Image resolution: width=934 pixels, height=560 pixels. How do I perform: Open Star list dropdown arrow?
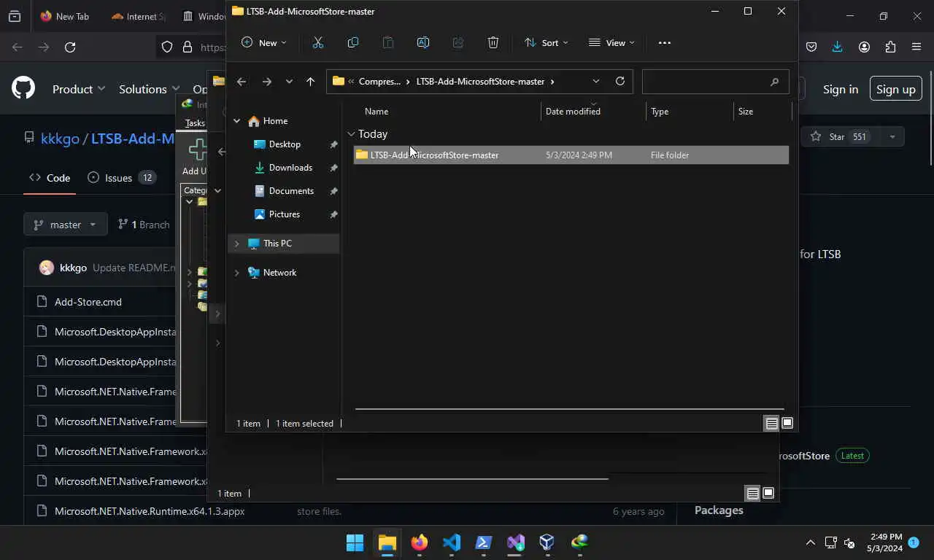coord(892,137)
